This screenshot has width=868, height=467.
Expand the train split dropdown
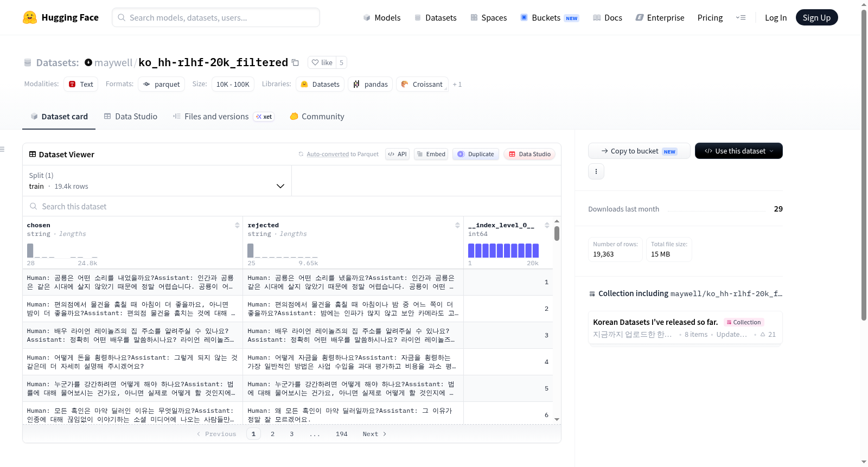click(157, 181)
